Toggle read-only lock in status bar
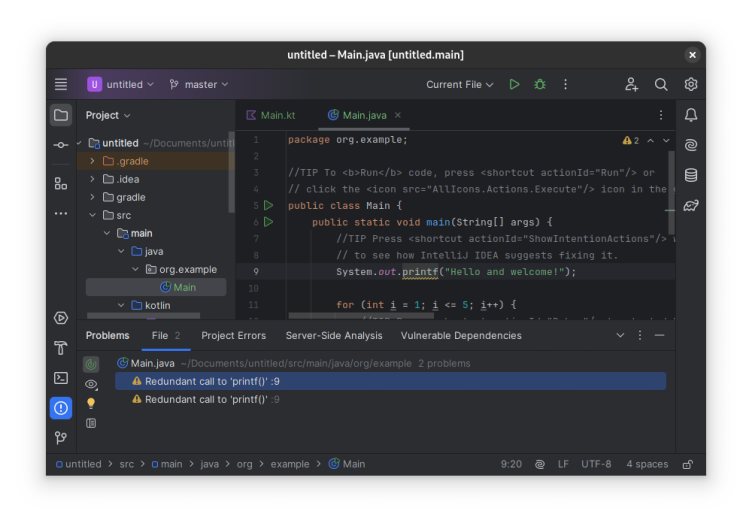Image resolution: width=752 pixels, height=526 pixels. (688, 464)
